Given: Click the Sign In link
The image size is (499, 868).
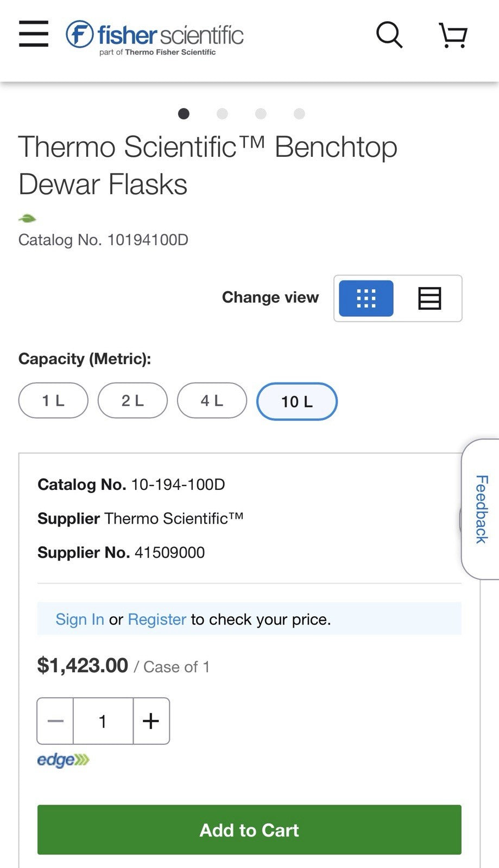Looking at the screenshot, I should 80,619.
